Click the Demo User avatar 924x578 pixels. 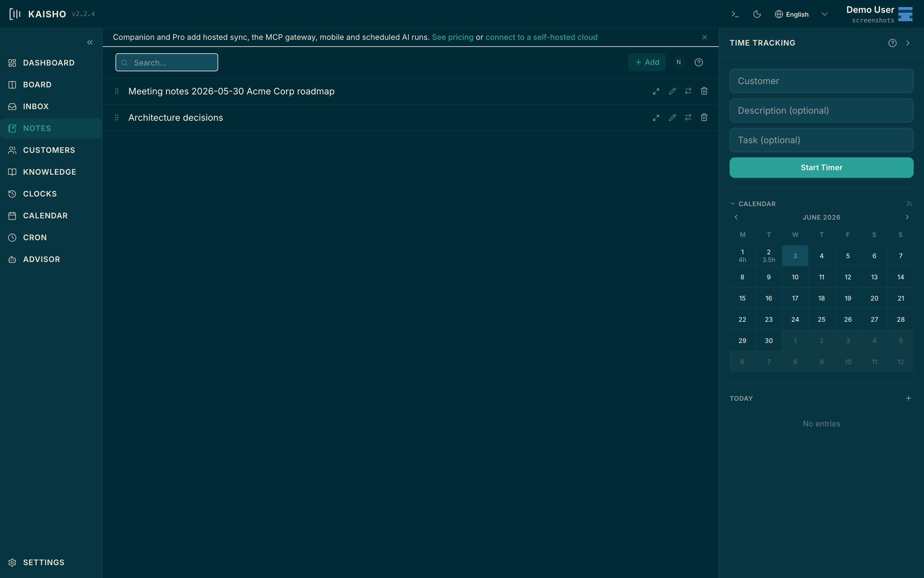pos(905,14)
